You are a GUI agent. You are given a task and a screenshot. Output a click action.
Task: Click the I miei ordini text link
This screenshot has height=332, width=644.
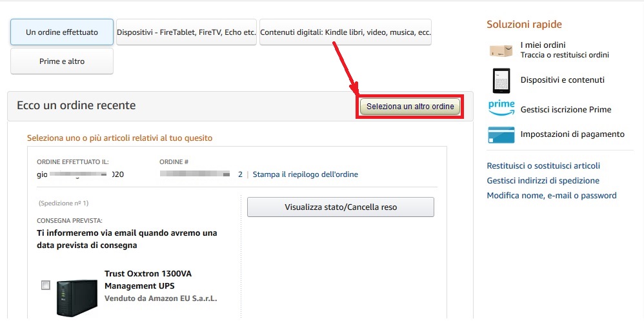[543, 45]
